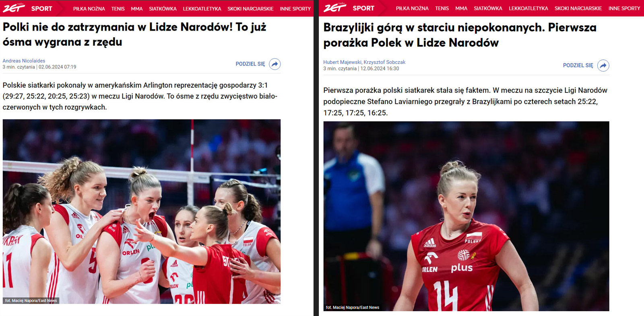Image resolution: width=644 pixels, height=316 pixels.
Task: Choose LEKKOATLETYKA in right navigation bar
Action: click(528, 8)
